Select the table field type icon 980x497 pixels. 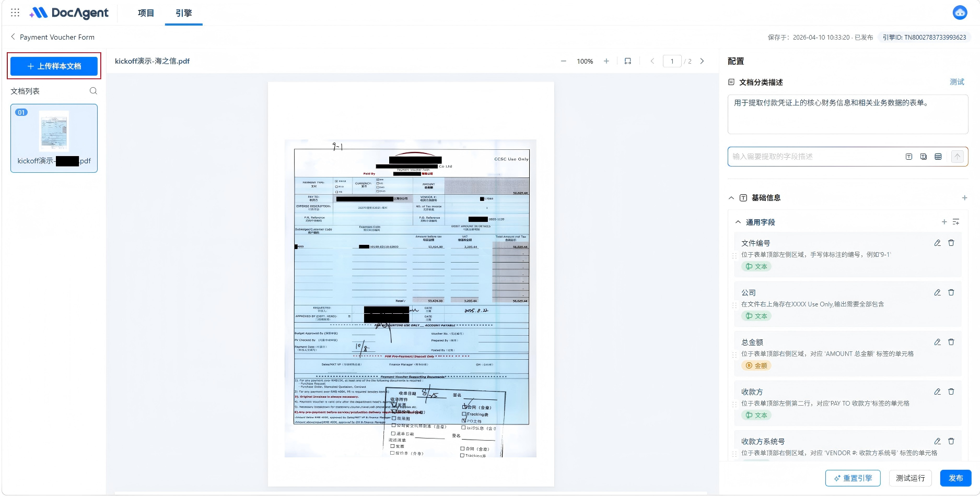(x=938, y=157)
